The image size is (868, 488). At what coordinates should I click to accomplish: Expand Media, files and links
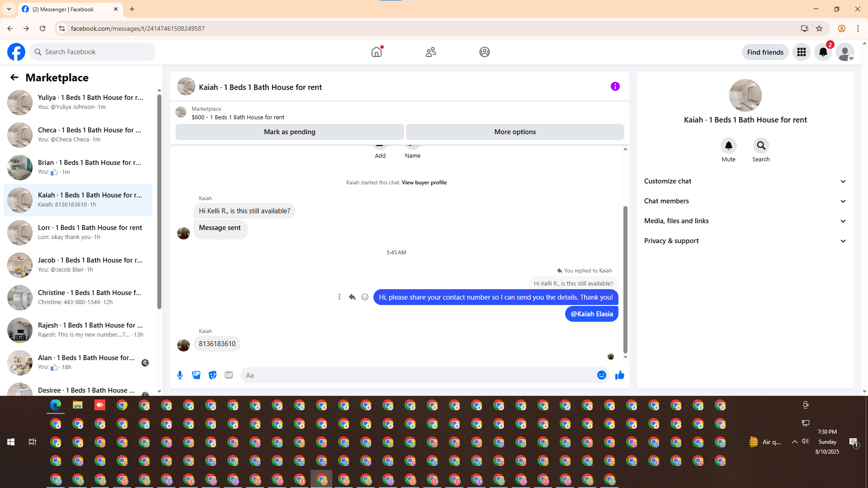click(x=745, y=221)
